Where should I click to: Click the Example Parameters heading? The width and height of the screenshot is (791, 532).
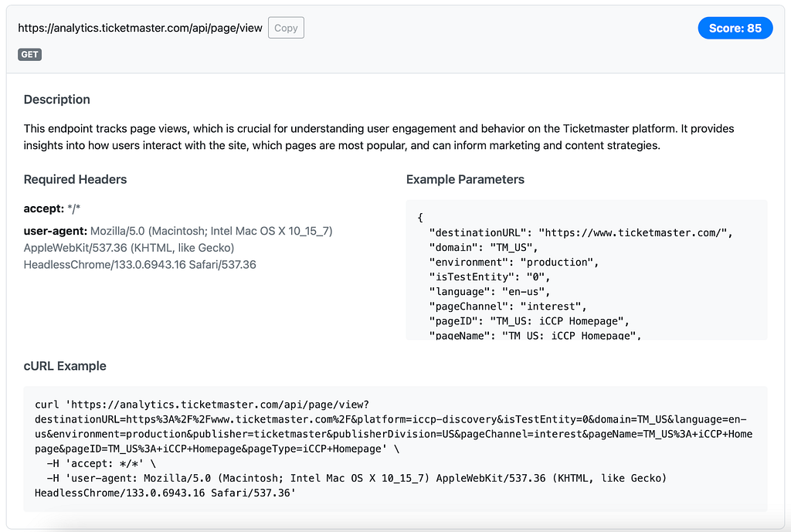coord(465,179)
